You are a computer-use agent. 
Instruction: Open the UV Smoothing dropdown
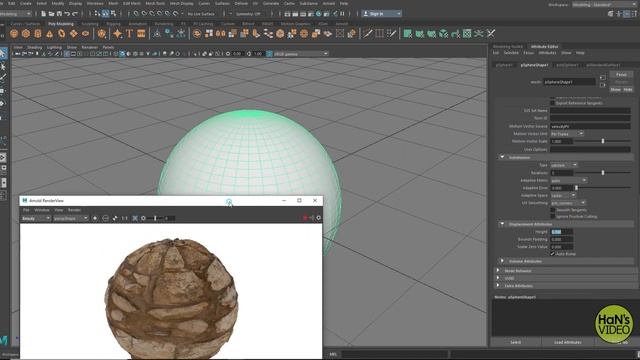click(568, 202)
